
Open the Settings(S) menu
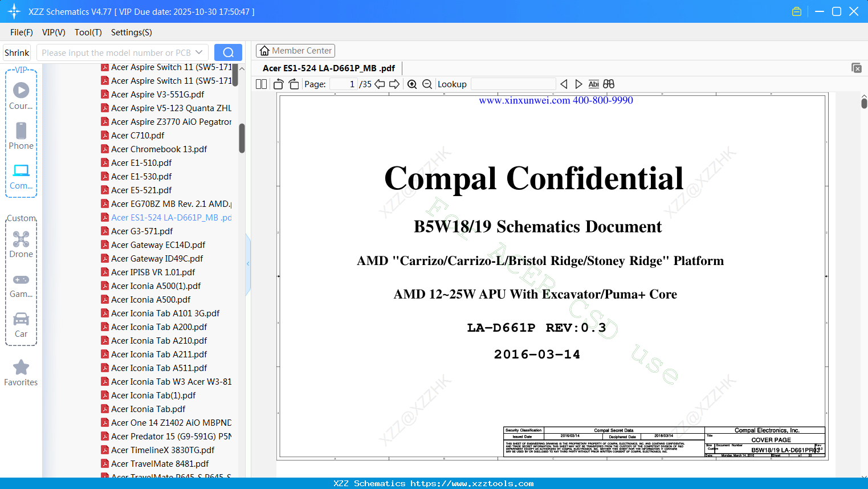(132, 32)
